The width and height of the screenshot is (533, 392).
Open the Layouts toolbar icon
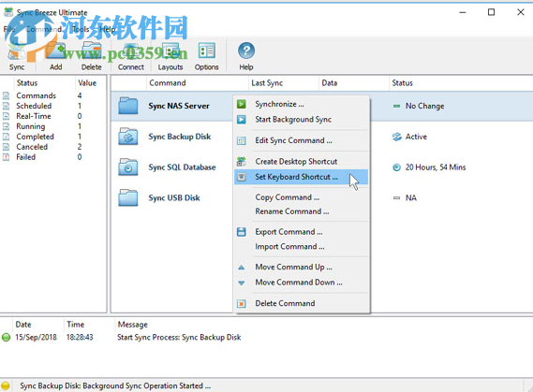pos(170,51)
